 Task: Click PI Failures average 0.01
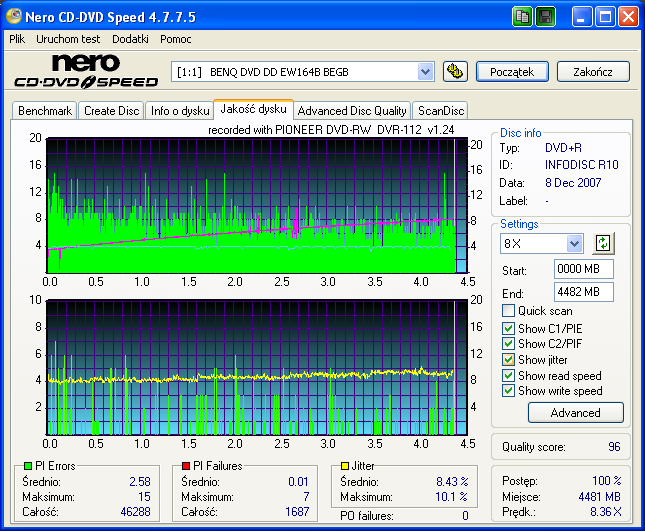coord(298,481)
